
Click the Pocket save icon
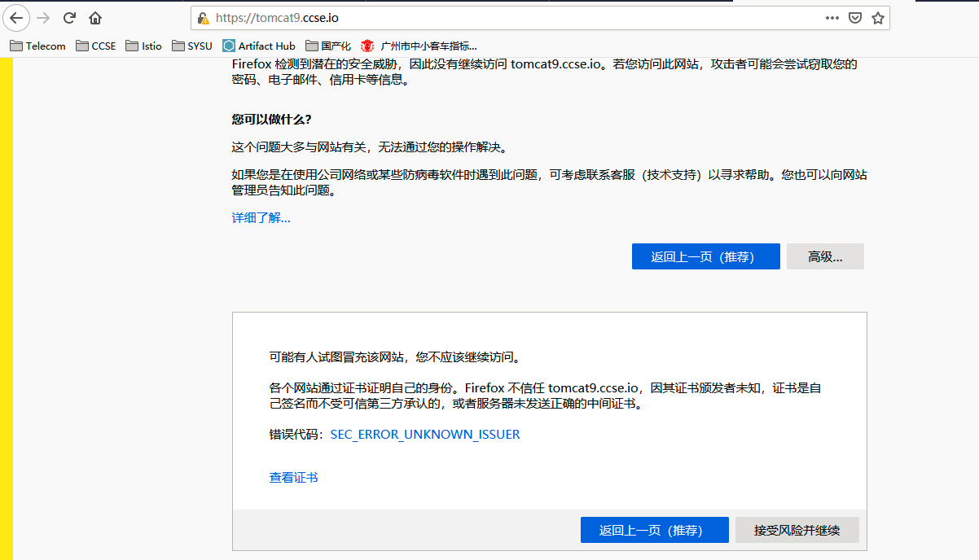pos(855,18)
